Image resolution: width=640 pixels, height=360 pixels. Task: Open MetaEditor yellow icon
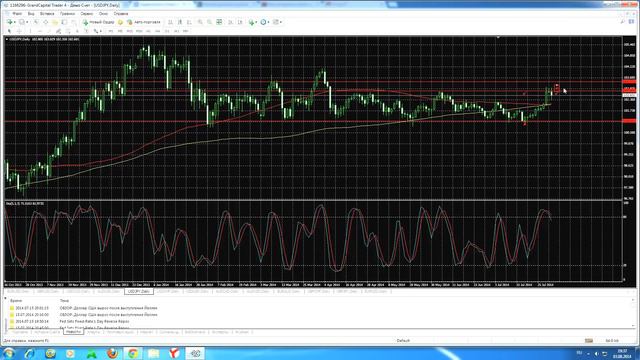(120, 22)
